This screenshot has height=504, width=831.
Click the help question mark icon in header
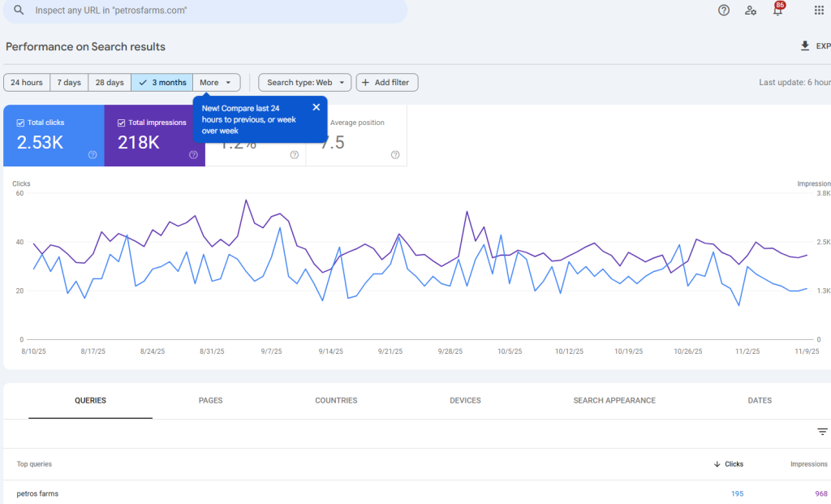pos(724,11)
